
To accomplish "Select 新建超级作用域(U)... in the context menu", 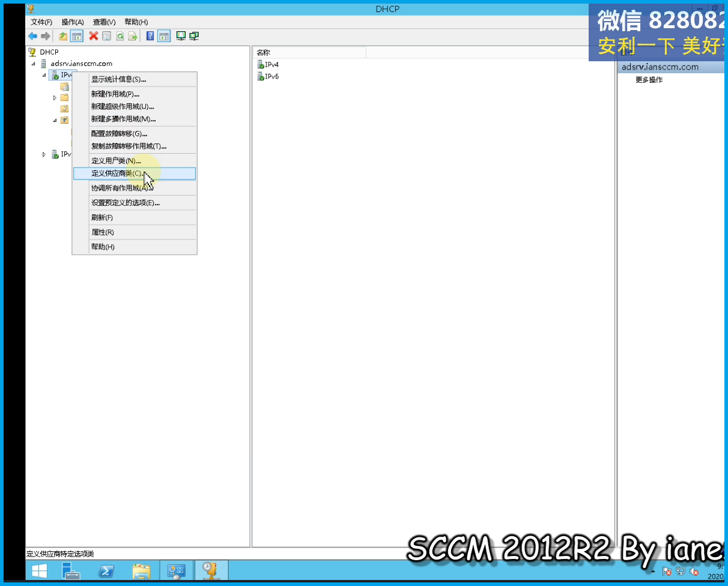I will (135, 106).
